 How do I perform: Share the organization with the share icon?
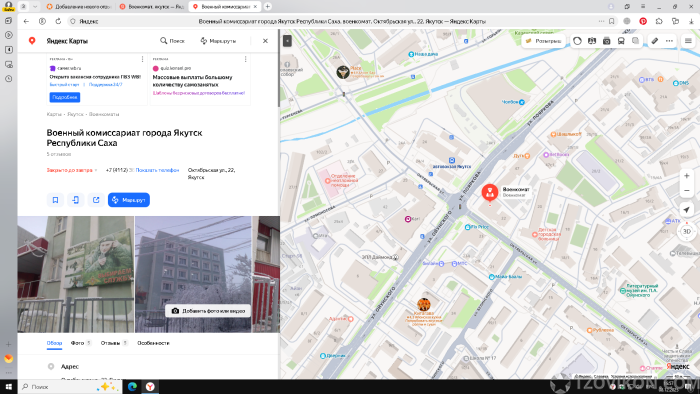coord(96,200)
